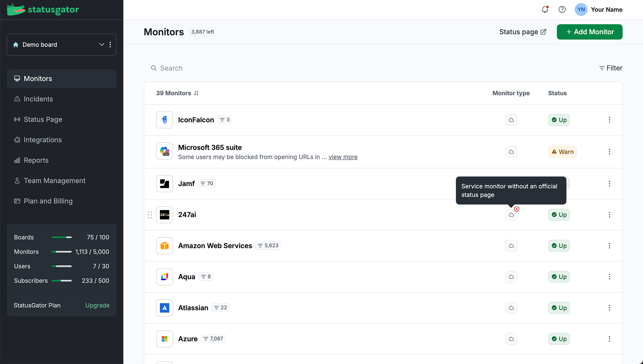Open Team Management in sidebar
Screen dimensions: 643x364
tap(62, 181)
